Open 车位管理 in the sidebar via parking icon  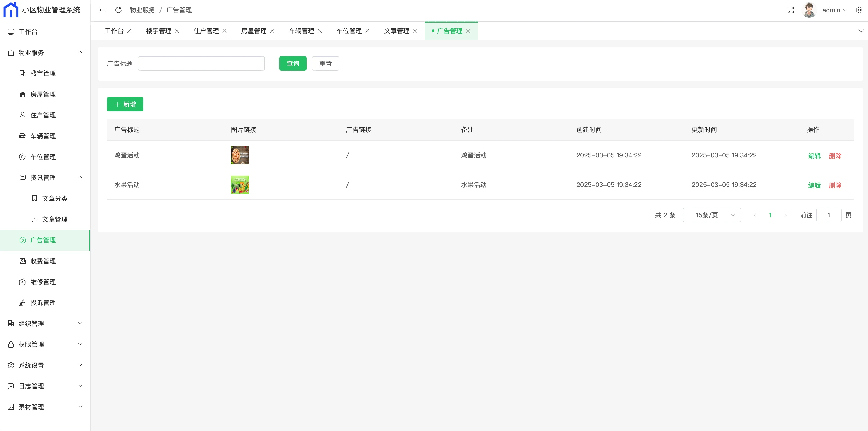point(22,157)
